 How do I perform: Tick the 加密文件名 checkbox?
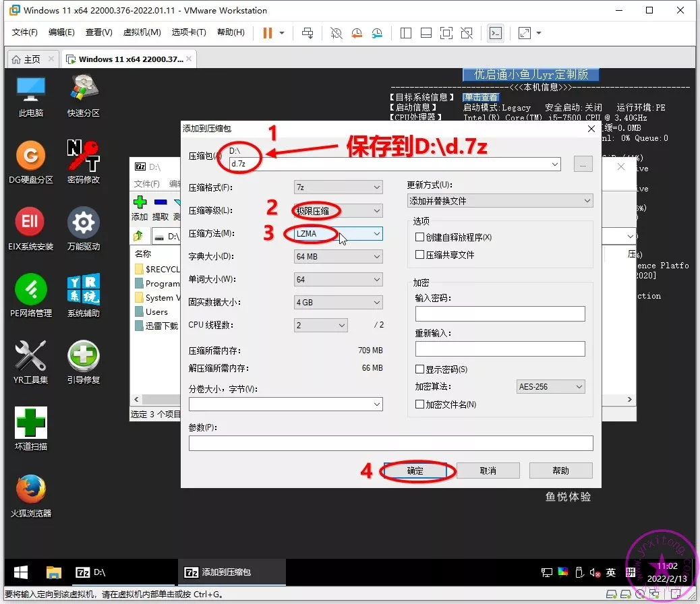[x=420, y=404]
